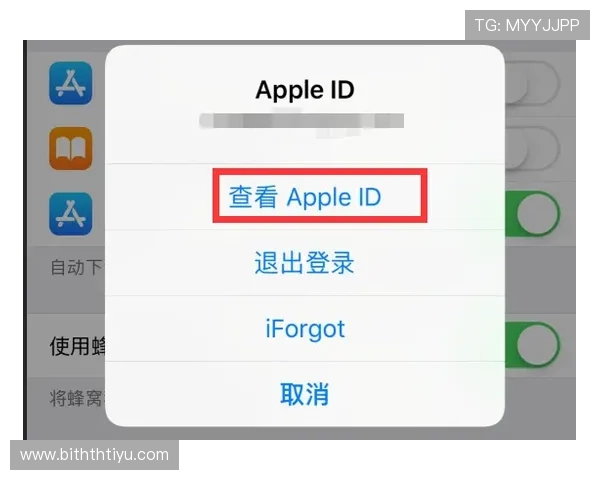
Task: Select 查看 Apple ID option
Action: (x=305, y=197)
